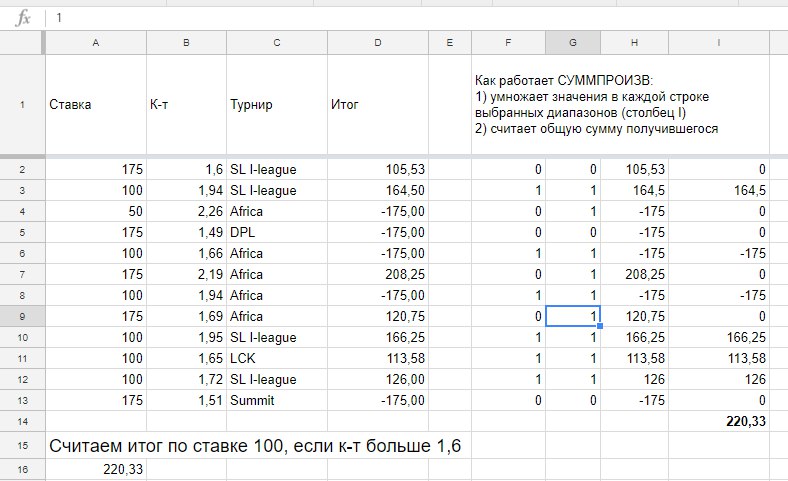Click cell 126 in column I

point(719,379)
